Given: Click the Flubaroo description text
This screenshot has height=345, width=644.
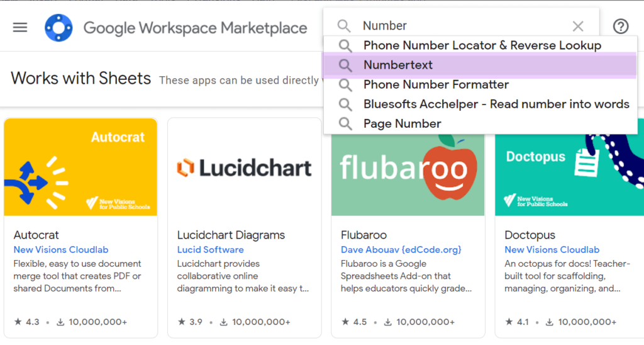Looking at the screenshot, I should (406, 276).
